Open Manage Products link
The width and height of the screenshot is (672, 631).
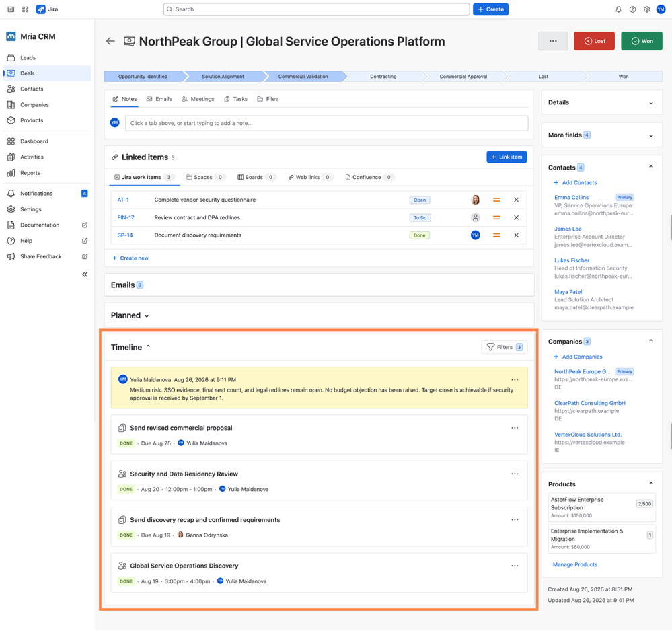pyautogui.click(x=575, y=565)
